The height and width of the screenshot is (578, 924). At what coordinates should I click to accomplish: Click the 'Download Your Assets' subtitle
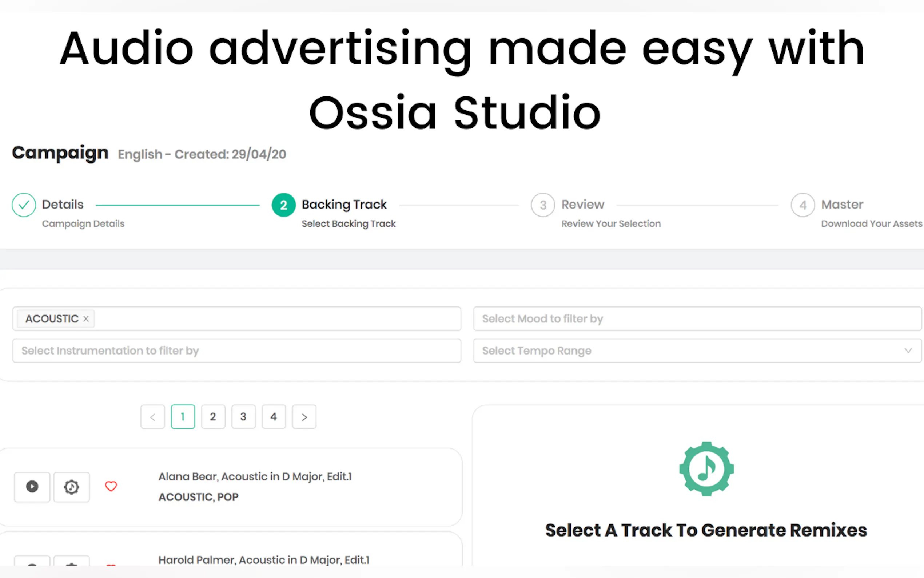click(x=872, y=223)
